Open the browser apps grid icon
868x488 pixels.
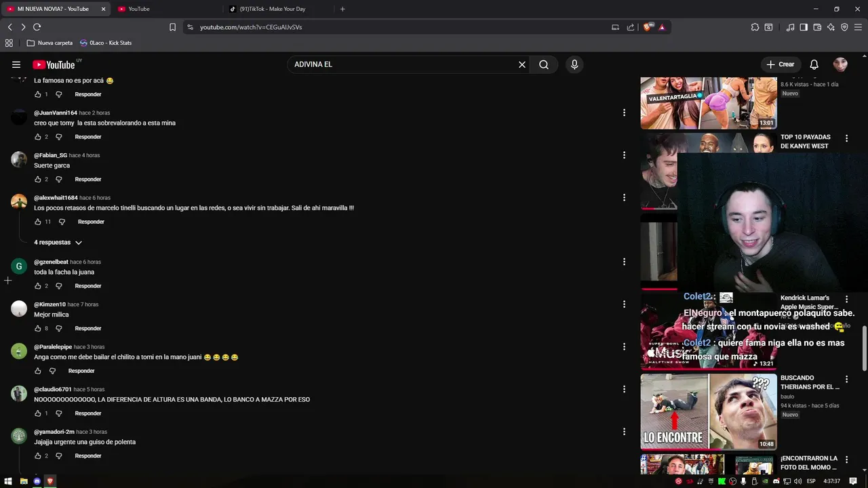click(x=9, y=43)
